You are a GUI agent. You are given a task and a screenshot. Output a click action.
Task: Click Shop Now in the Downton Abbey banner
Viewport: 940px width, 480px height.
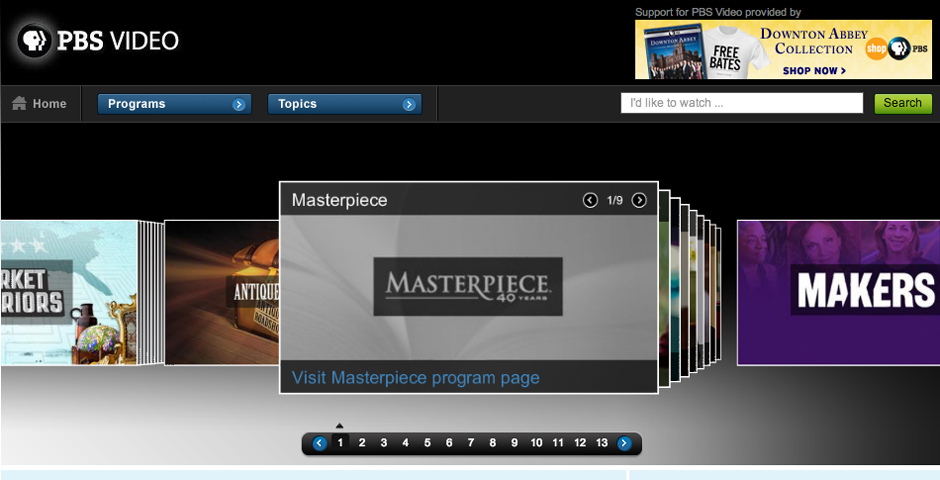[814, 71]
